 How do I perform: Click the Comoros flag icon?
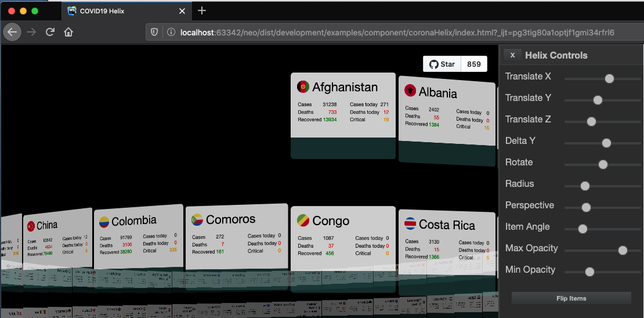197,219
